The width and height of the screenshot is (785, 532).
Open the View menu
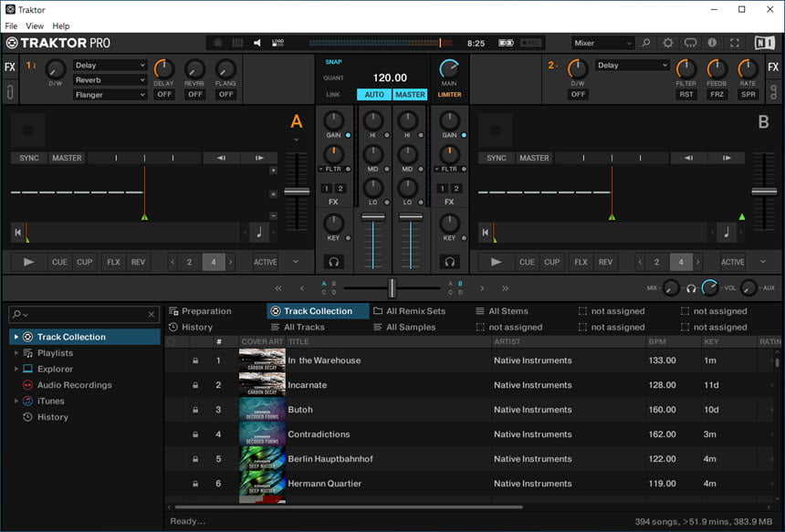[x=35, y=26]
